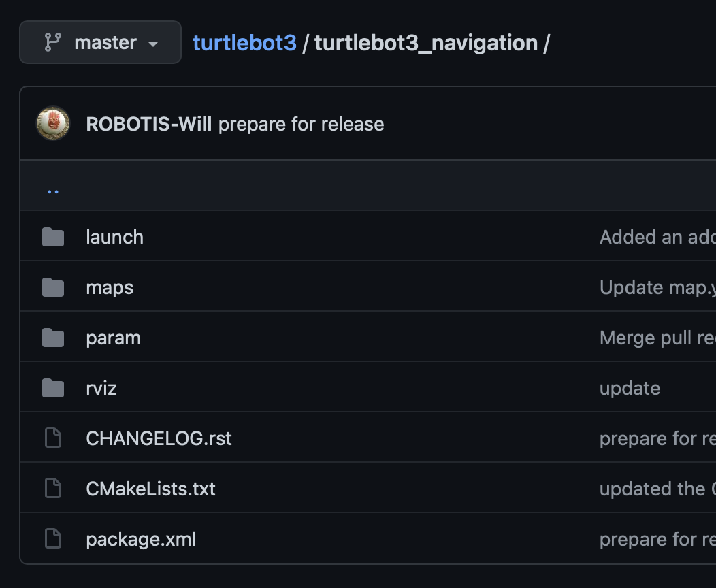Open the 'prepare for re' commit message for package.xml
Screen dimensions: 716x588
tap(657, 540)
